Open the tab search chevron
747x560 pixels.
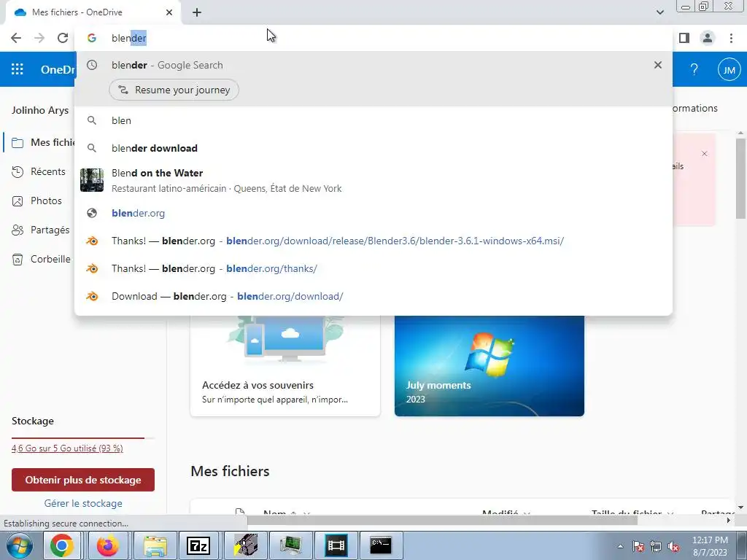coord(659,12)
